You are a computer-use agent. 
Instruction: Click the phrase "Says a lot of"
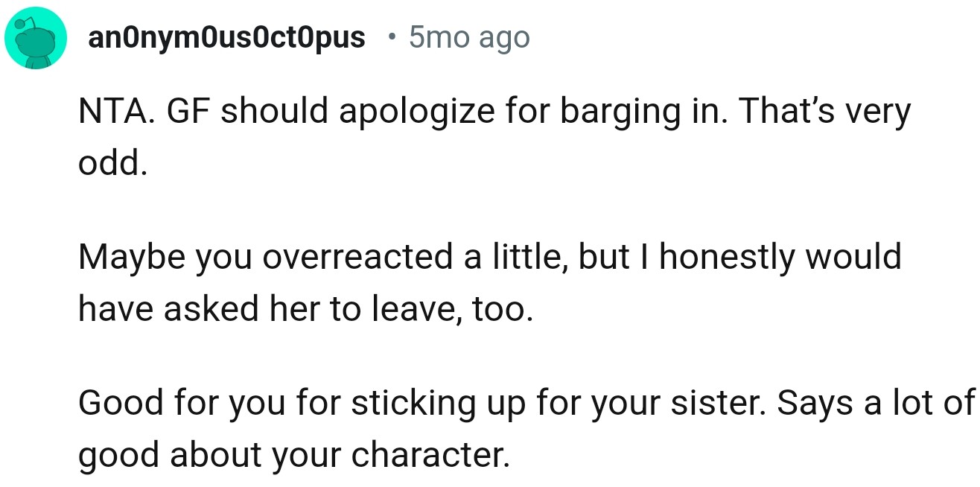[x=876, y=403]
